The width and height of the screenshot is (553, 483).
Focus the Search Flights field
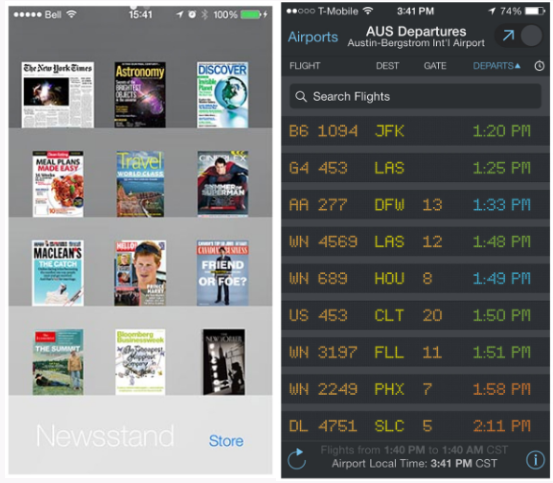point(415,96)
